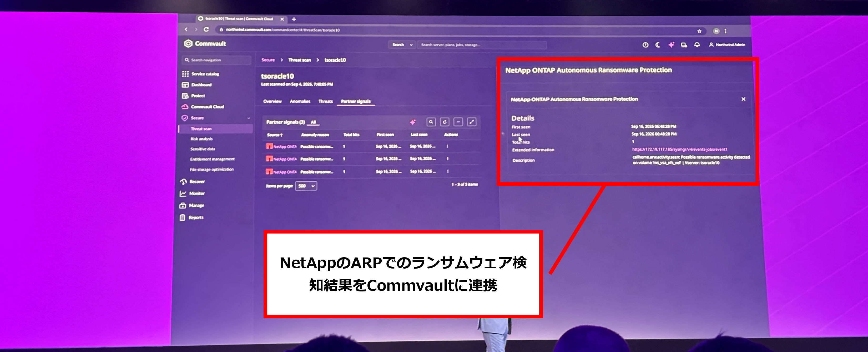Open the Reports sidebar section
The width and height of the screenshot is (868, 352).
point(192,217)
